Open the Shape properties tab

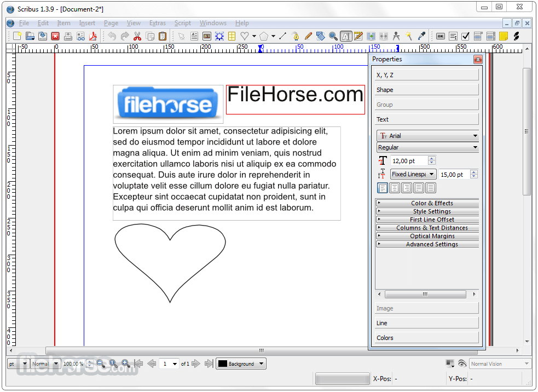pos(427,90)
